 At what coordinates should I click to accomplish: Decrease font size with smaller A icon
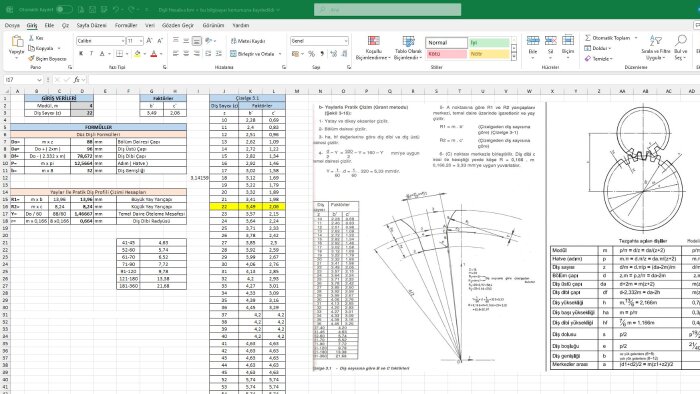tap(160, 41)
